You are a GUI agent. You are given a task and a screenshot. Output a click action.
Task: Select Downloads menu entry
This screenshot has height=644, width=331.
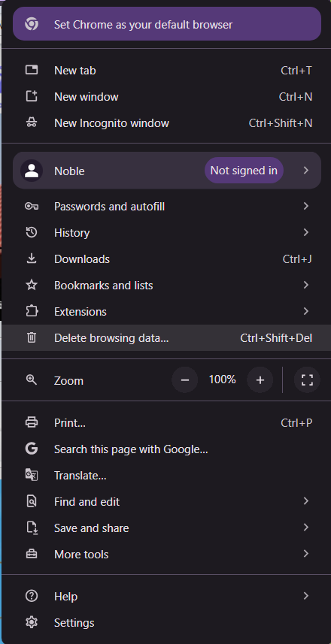(x=166, y=259)
